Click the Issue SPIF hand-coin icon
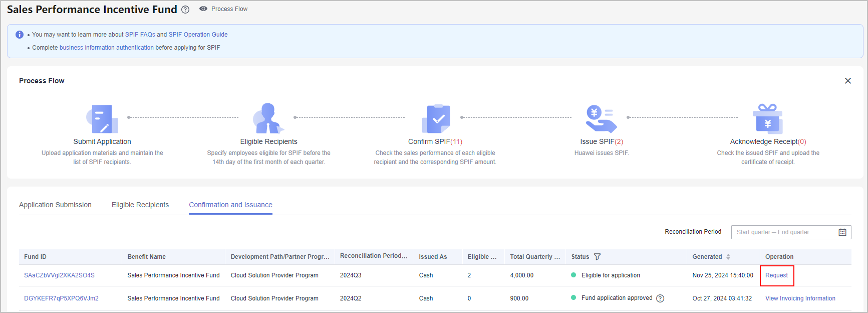This screenshot has width=868, height=313. (601, 119)
